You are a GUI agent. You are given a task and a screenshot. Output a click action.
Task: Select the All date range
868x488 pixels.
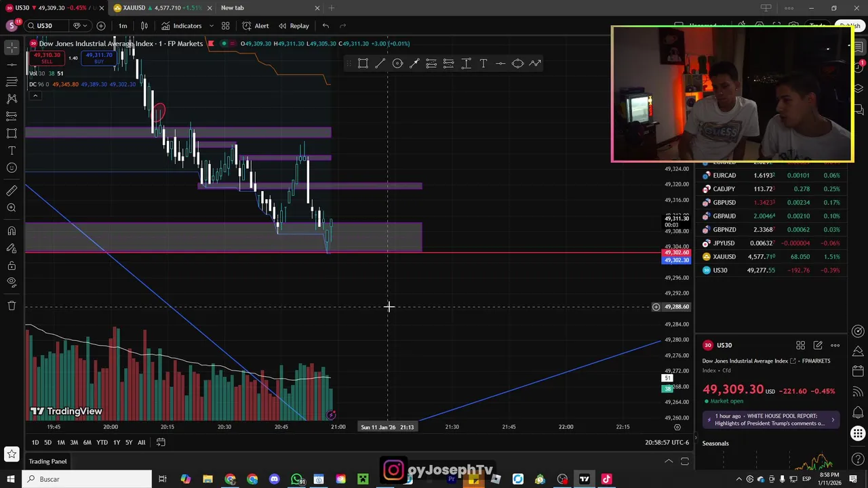[x=141, y=442]
